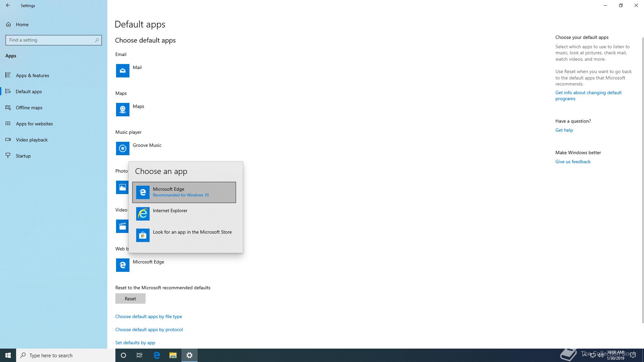Open Apps for websites settings
The height and width of the screenshot is (362, 644).
click(x=54, y=124)
